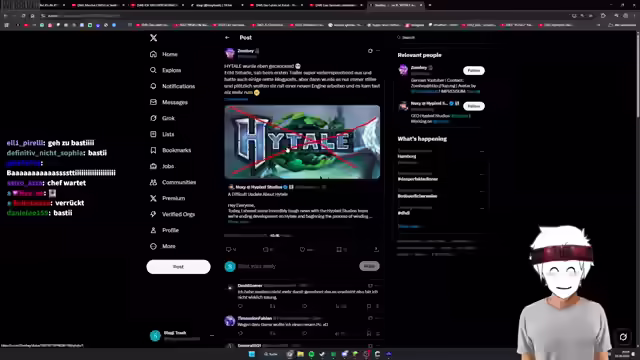Click the browser back arrow

point(6,16)
